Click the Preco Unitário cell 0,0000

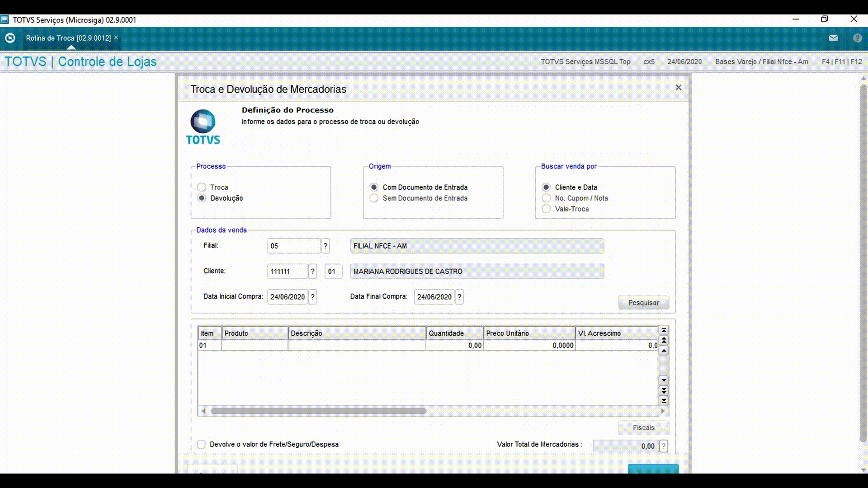529,345
